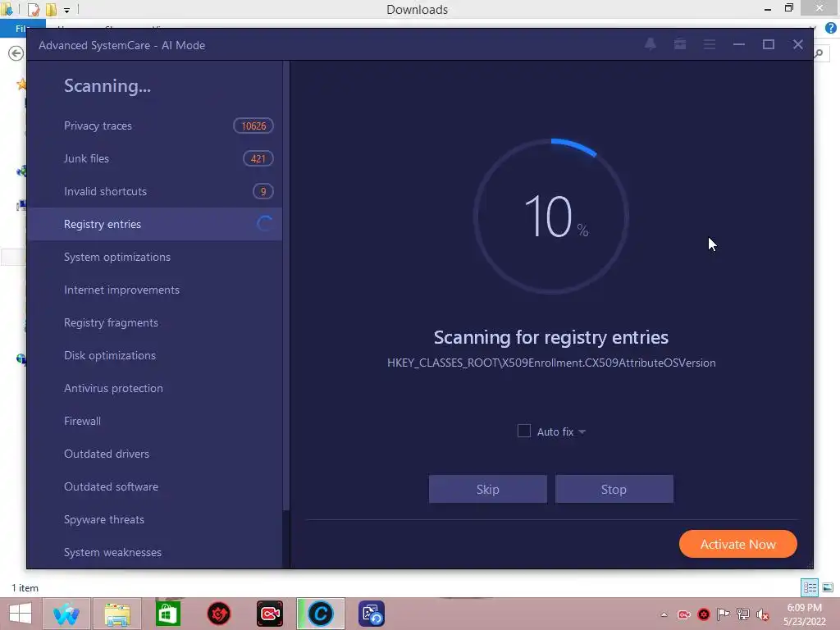Skip the current registry scan

[488, 489]
